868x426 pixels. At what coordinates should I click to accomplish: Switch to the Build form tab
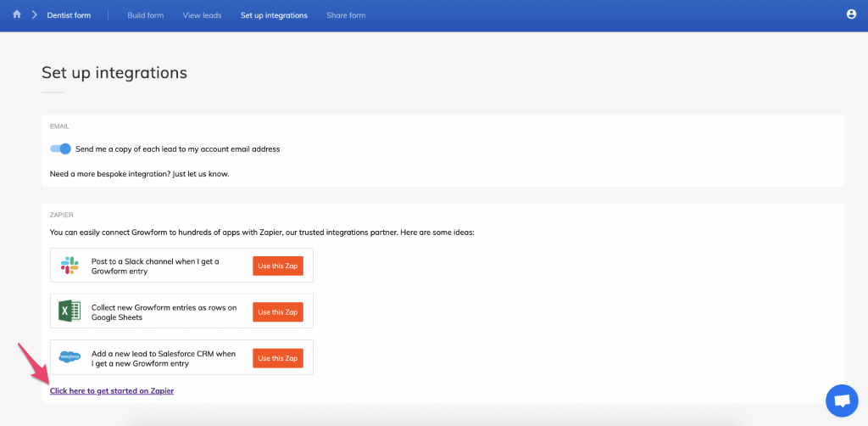point(145,15)
